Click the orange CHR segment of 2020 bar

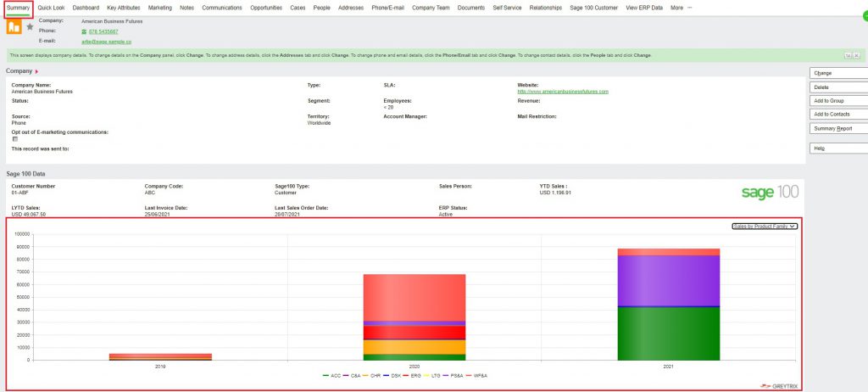[414, 347]
